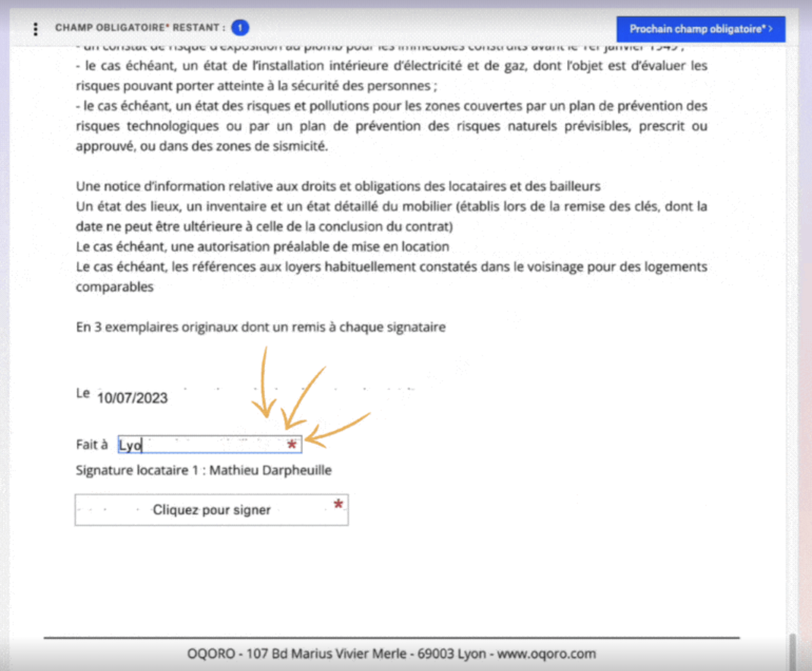Click the Une notice d'information line
The width and height of the screenshot is (812, 671).
pos(338,186)
